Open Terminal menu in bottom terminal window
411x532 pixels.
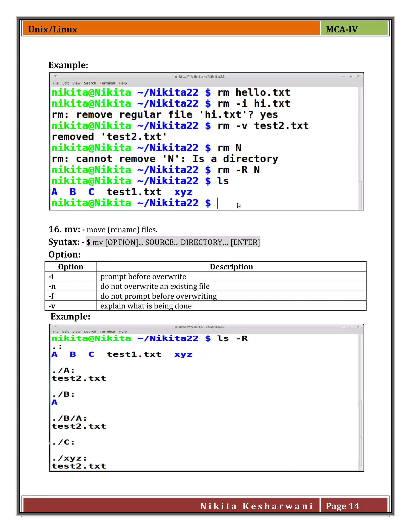tap(107, 331)
